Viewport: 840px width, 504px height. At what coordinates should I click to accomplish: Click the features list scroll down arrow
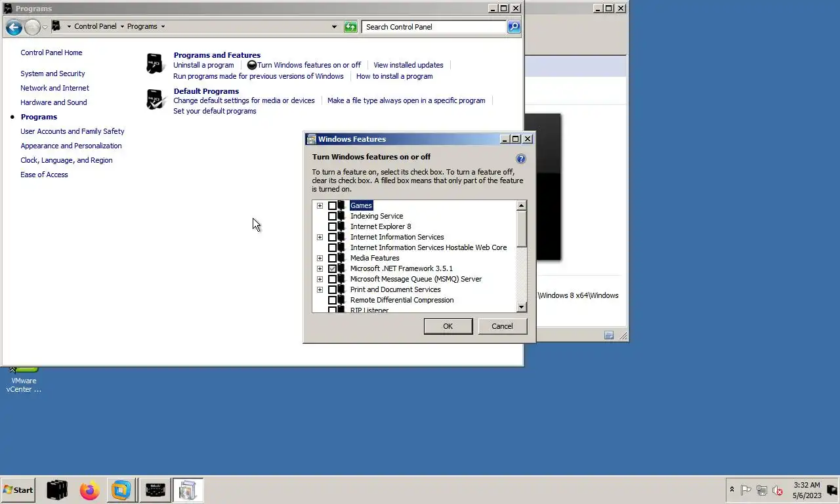tap(522, 306)
